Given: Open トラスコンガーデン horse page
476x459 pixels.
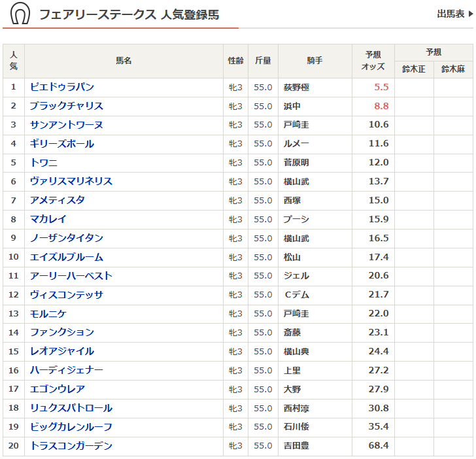Looking at the screenshot, I should tap(71, 446).
